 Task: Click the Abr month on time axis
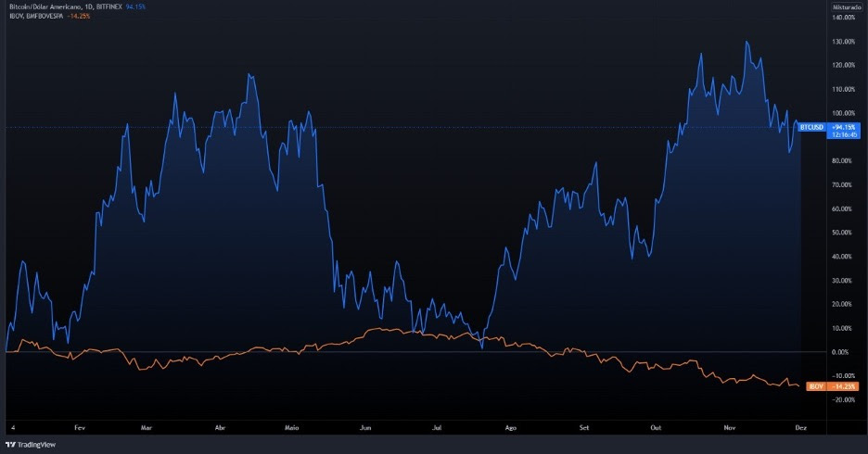click(x=220, y=427)
